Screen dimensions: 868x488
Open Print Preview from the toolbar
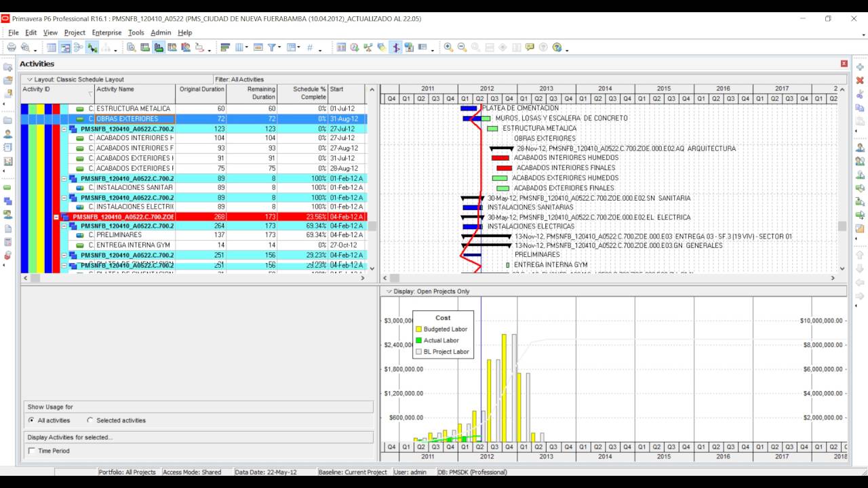tap(25, 47)
